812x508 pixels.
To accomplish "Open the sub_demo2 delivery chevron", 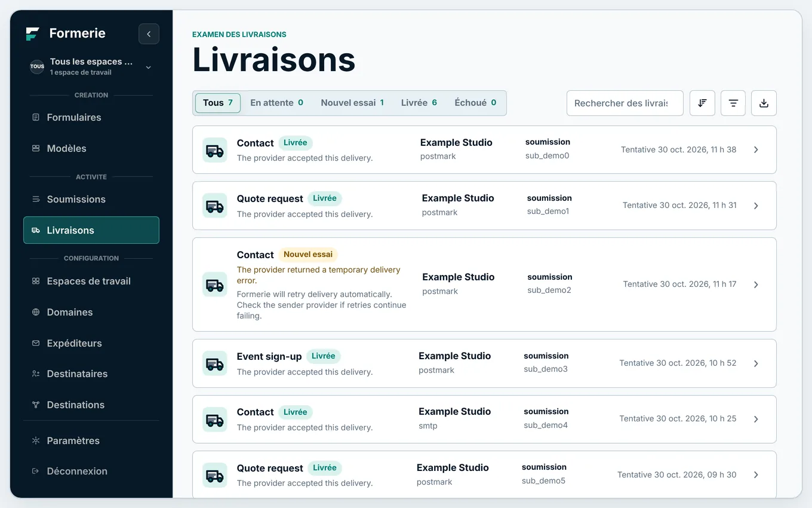I will 756,284.
